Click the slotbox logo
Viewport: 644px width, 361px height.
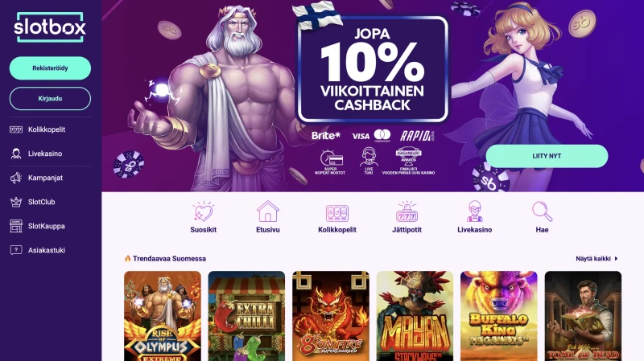(50, 27)
